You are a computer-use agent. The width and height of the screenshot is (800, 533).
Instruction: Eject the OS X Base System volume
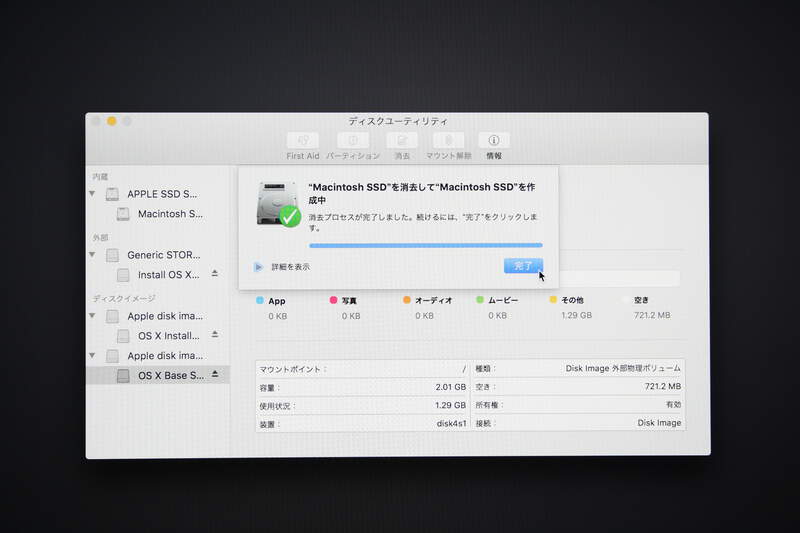tap(214, 375)
